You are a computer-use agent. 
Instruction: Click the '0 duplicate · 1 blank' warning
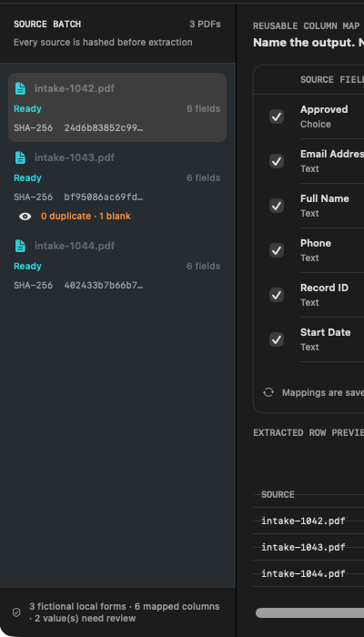pos(86,217)
